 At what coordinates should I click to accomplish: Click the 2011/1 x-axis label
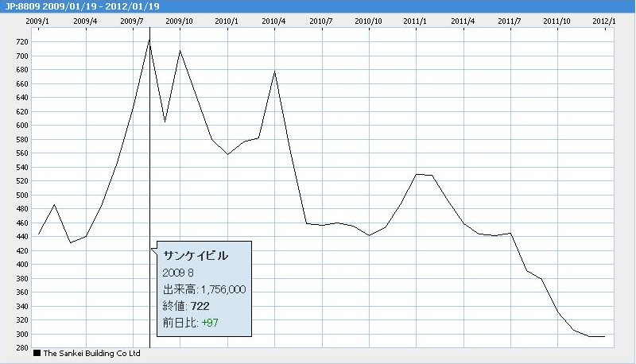pyautogui.click(x=415, y=21)
